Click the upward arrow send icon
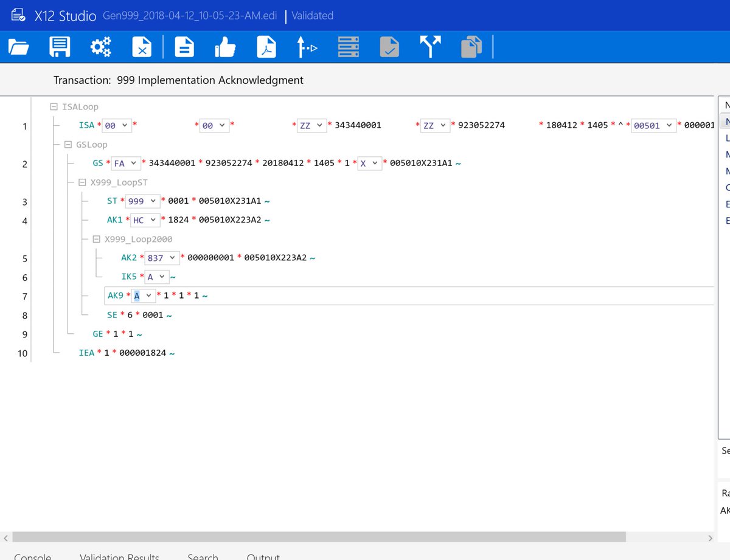The image size is (730, 560). [x=307, y=47]
